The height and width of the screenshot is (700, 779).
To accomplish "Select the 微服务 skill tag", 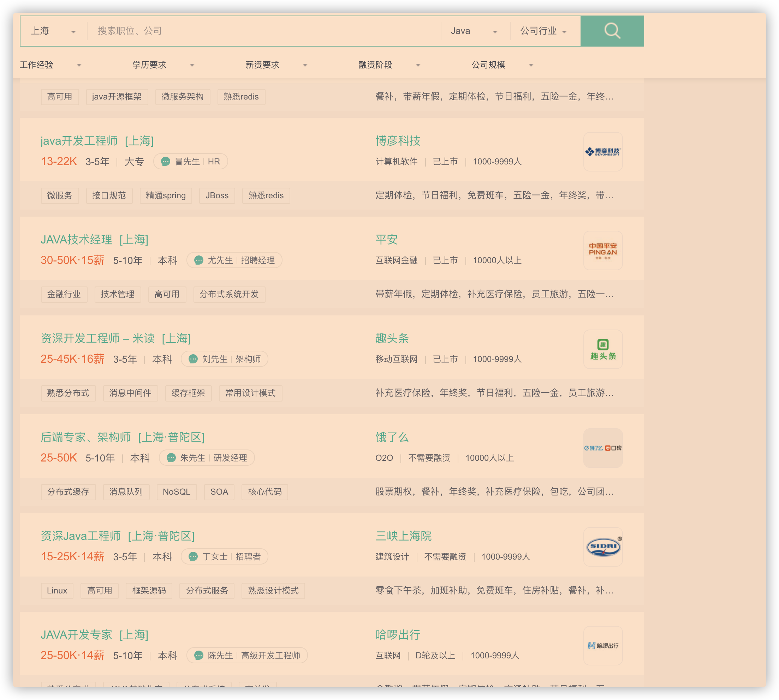I will (x=60, y=195).
